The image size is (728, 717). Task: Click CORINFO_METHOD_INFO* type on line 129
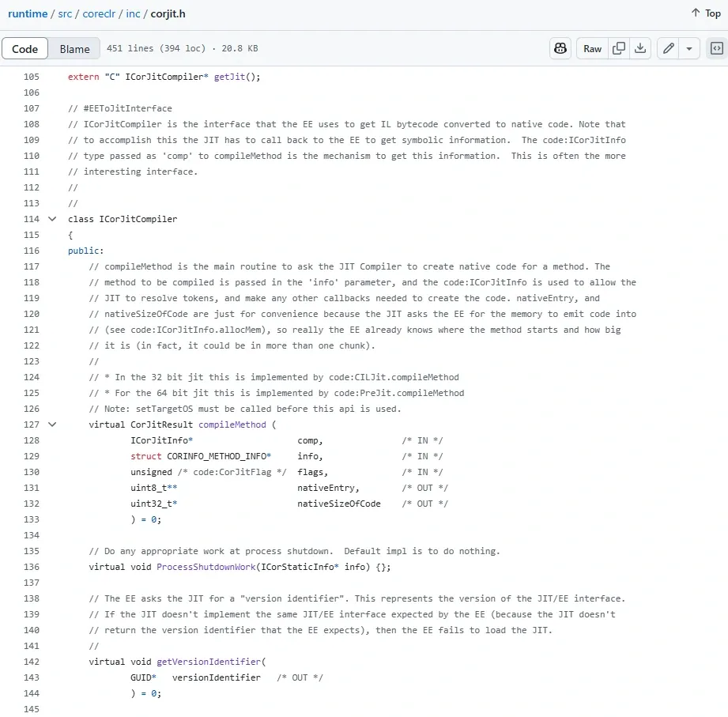click(x=219, y=456)
